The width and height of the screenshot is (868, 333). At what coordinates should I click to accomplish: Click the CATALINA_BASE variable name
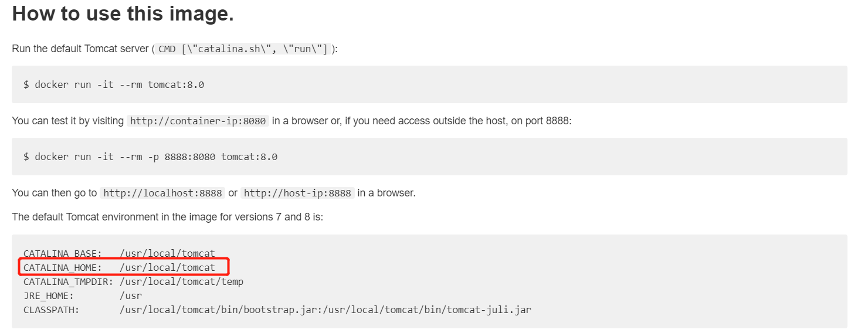click(x=62, y=254)
